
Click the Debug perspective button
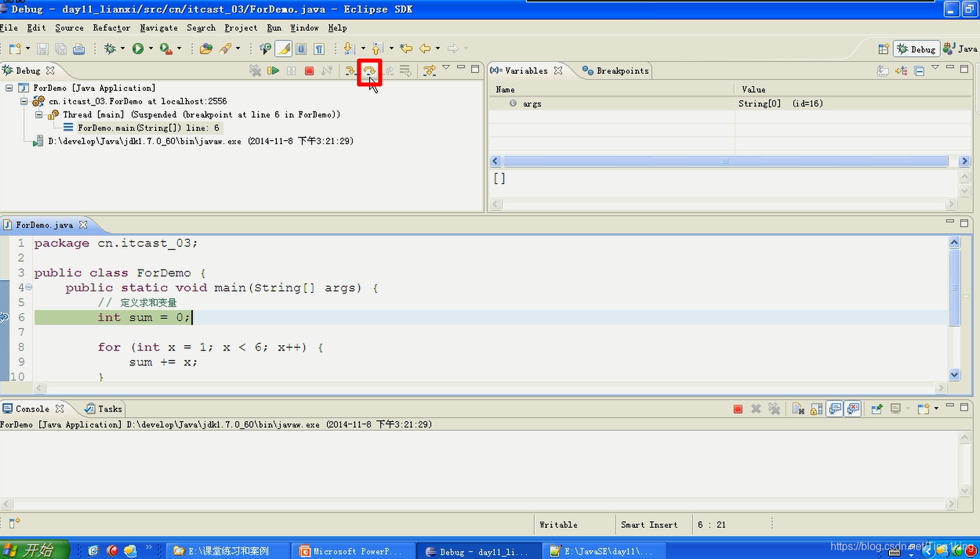916,48
